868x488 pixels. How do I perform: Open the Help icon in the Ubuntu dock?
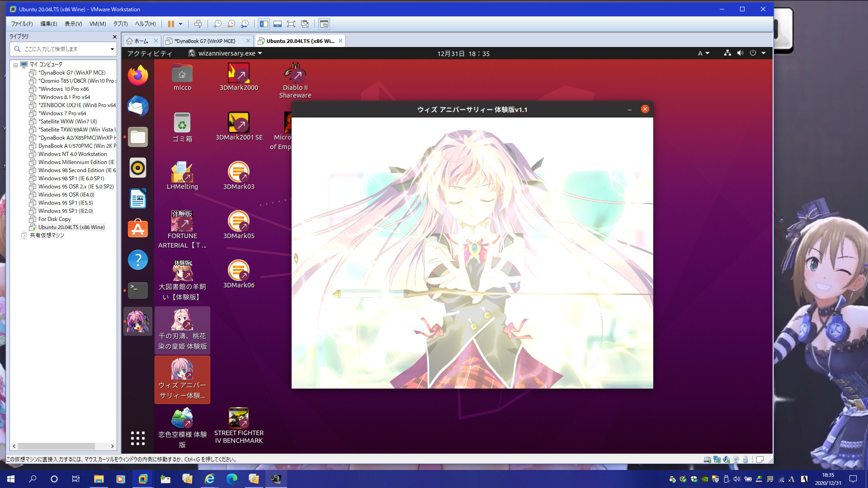(138, 260)
